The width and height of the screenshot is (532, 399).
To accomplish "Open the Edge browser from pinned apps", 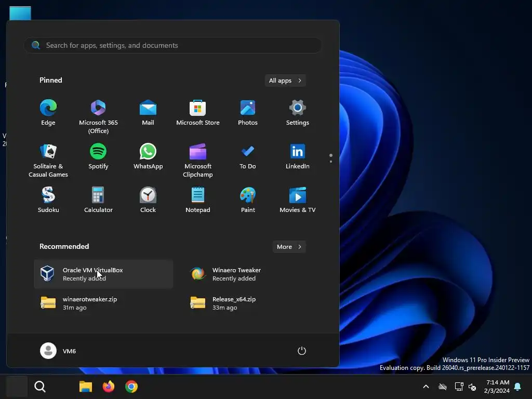I will click(48, 113).
